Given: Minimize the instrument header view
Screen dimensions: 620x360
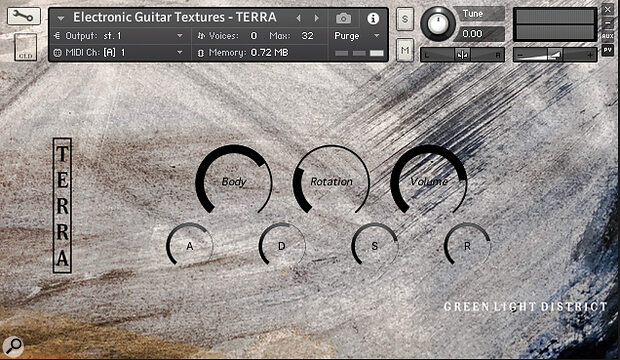Looking at the screenshot, I should [608, 23].
